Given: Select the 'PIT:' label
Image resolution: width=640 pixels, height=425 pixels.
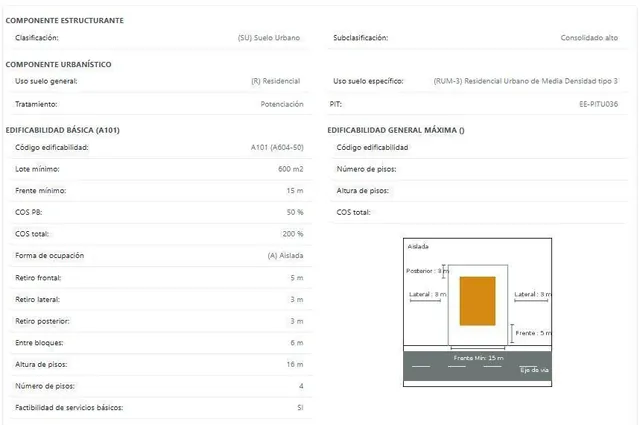Looking at the screenshot, I should tap(336, 104).
